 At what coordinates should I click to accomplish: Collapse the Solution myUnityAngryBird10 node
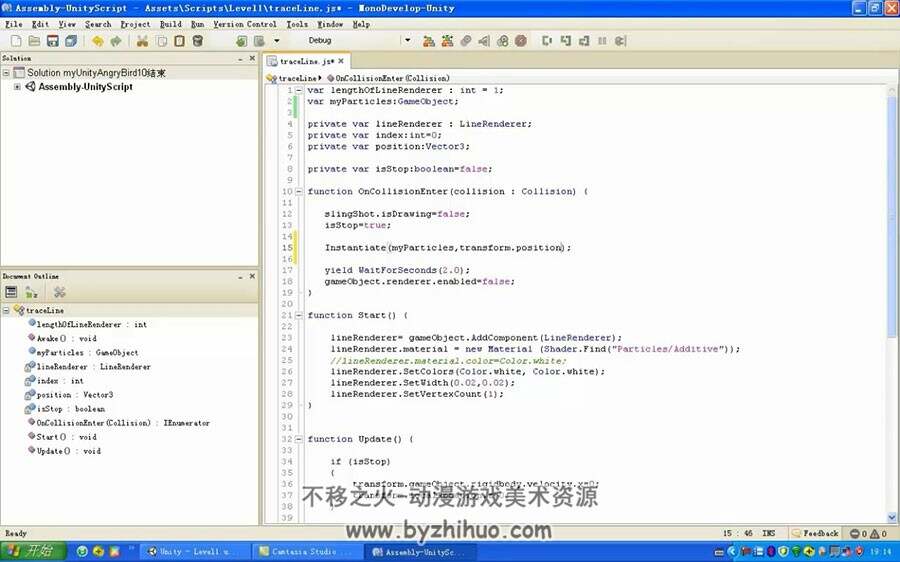6,73
